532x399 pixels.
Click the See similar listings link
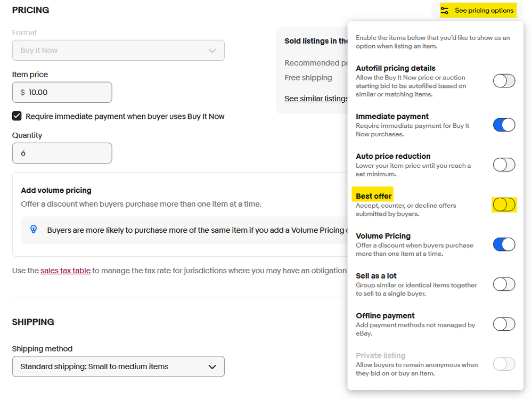tap(316, 99)
